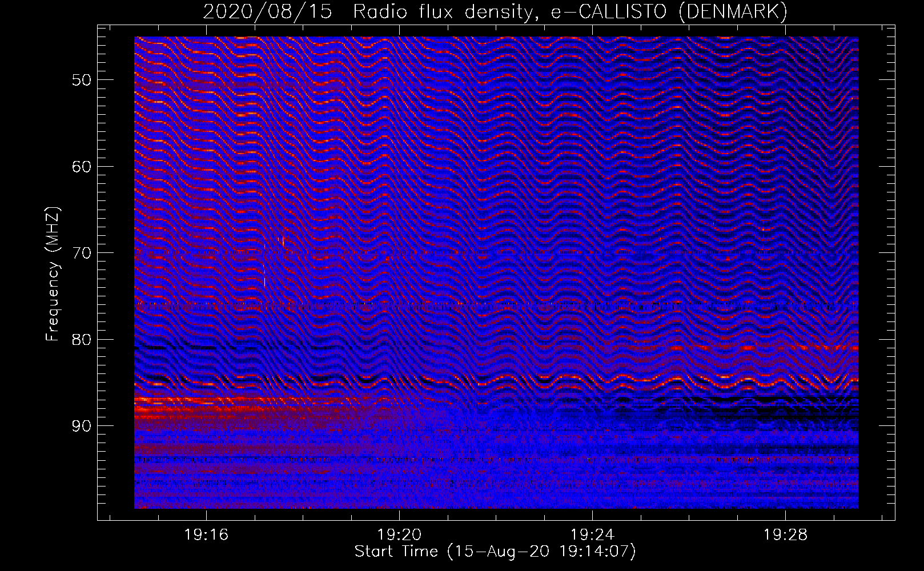Click the frequency tick label 50
Viewport: 924px width, 571px height.
[82, 80]
